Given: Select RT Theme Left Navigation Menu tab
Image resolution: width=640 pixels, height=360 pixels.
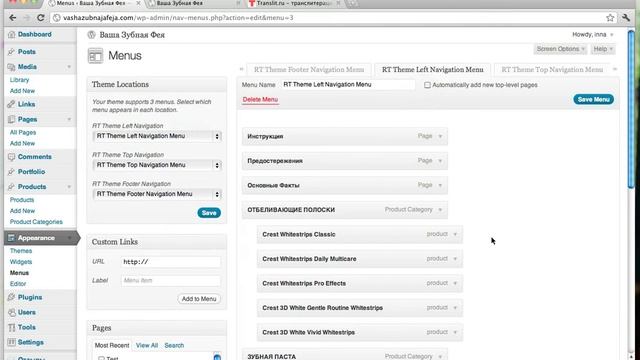Looking at the screenshot, I should 433,70.
